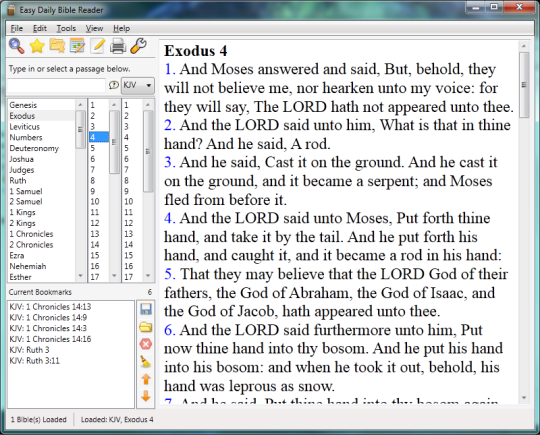
Task: Open bookmark KJV: 1 Chronicles 14:9
Action: [x=48, y=317]
